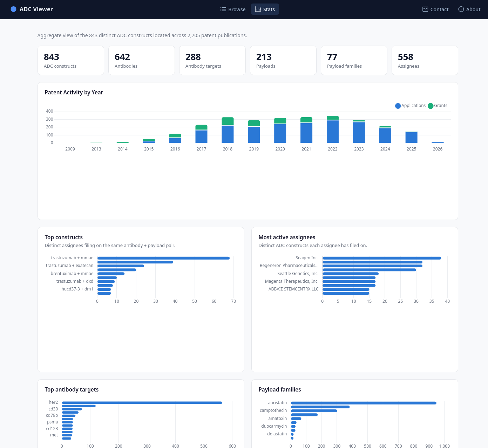Click the duocarmycin label

[274, 426]
